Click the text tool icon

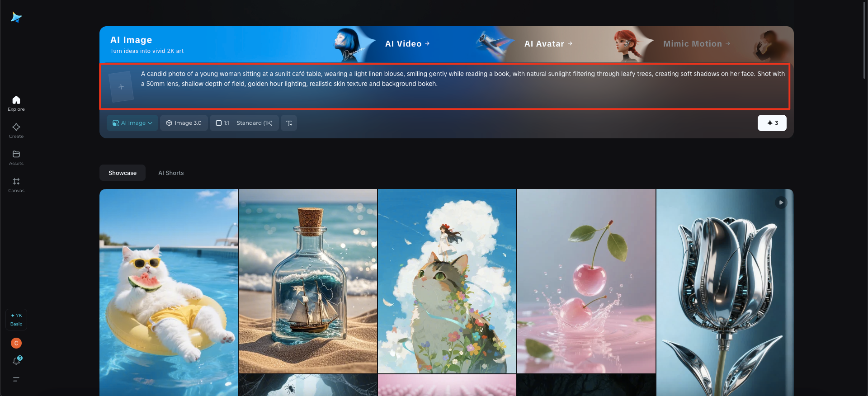(289, 123)
